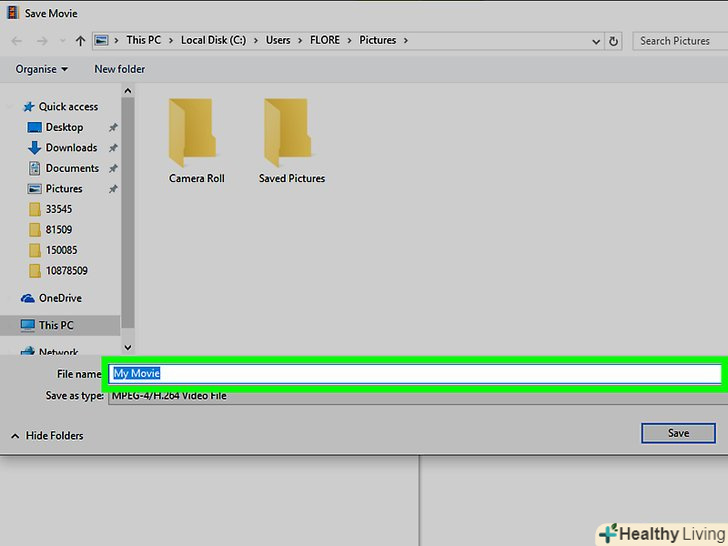Open the recent locations dropdown arrow
728x546 pixels.
click(63, 41)
